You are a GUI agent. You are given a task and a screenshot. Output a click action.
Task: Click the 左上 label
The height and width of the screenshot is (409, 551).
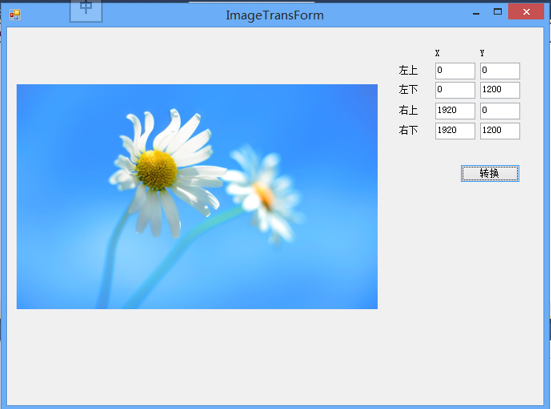coord(408,70)
